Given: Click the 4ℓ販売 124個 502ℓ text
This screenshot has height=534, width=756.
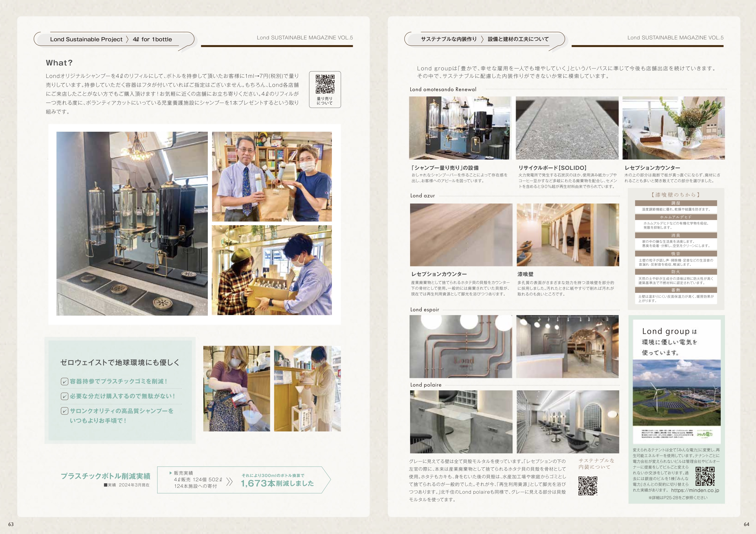Looking at the screenshot, I should [198, 480].
